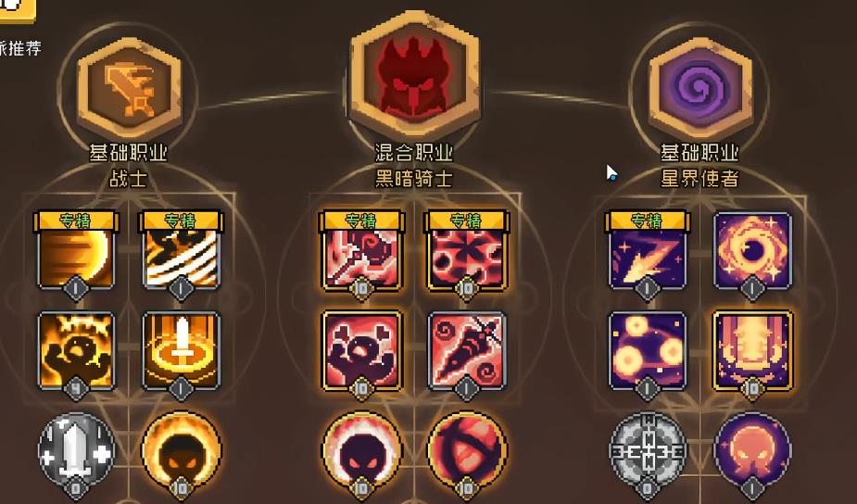Select the dark dagger swirl skill
Screen dimensions: 857x504
click(x=467, y=351)
